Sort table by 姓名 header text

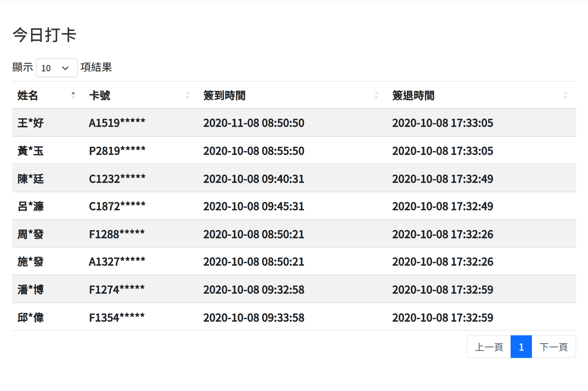28,95
